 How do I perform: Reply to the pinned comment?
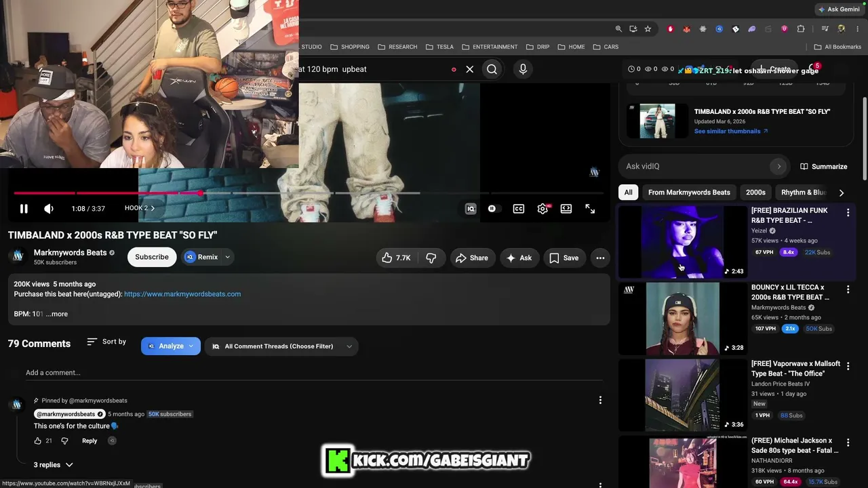click(90, 441)
